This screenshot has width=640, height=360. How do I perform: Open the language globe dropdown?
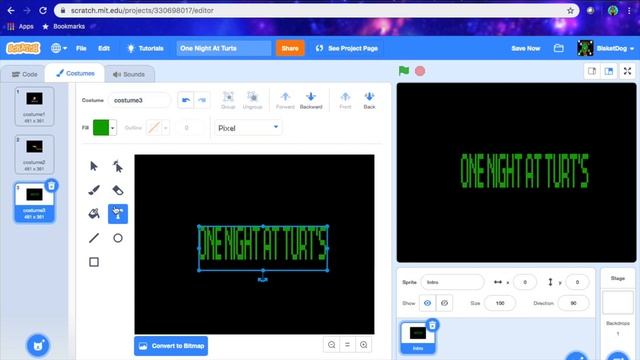point(59,48)
